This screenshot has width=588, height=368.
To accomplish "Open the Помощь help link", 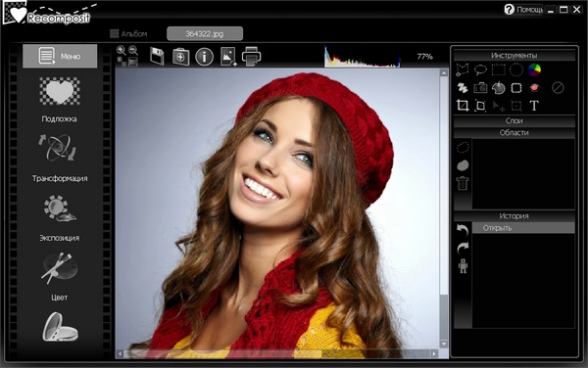I will click(x=523, y=10).
